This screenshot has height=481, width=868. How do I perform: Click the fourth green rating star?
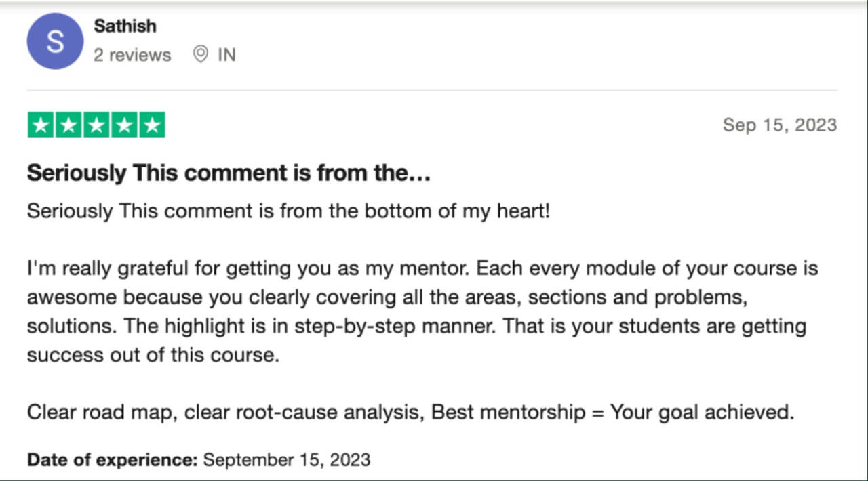(124, 125)
